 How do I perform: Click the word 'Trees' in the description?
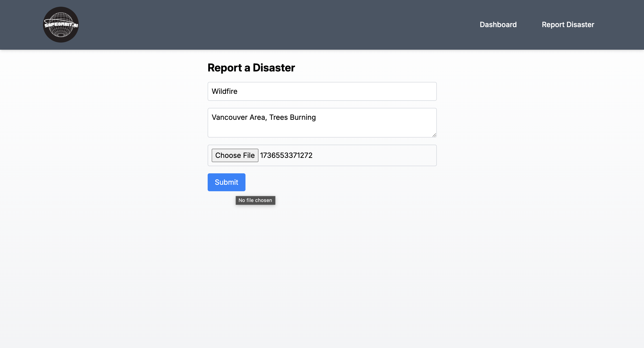click(278, 117)
